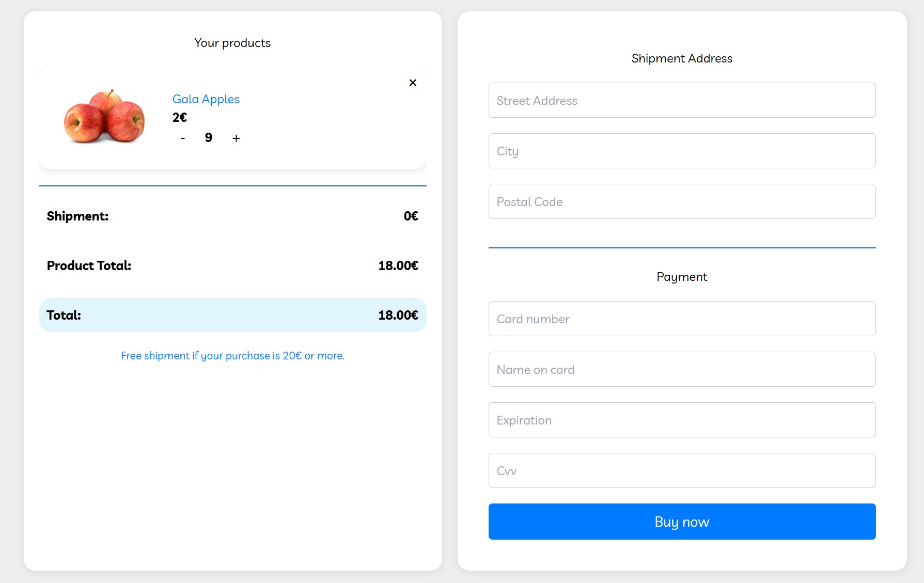Viewport: 924px width, 583px height.
Task: Click the Gala Apples product image
Action: 104,117
